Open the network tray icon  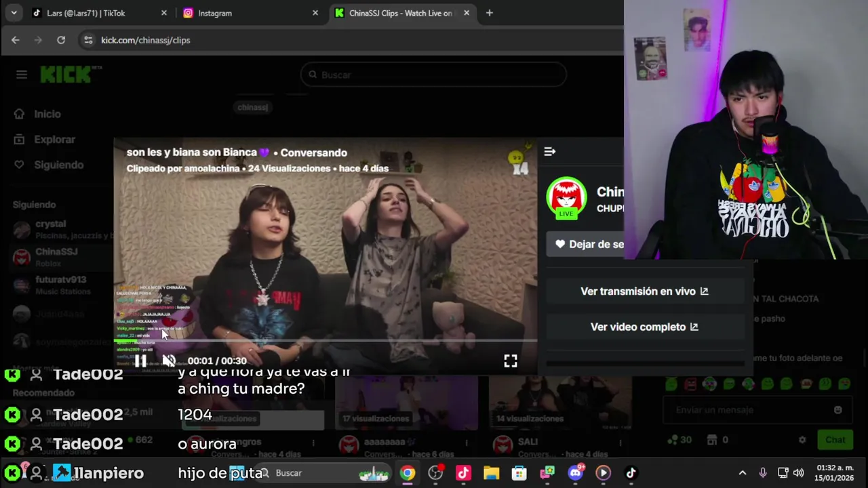(783, 473)
